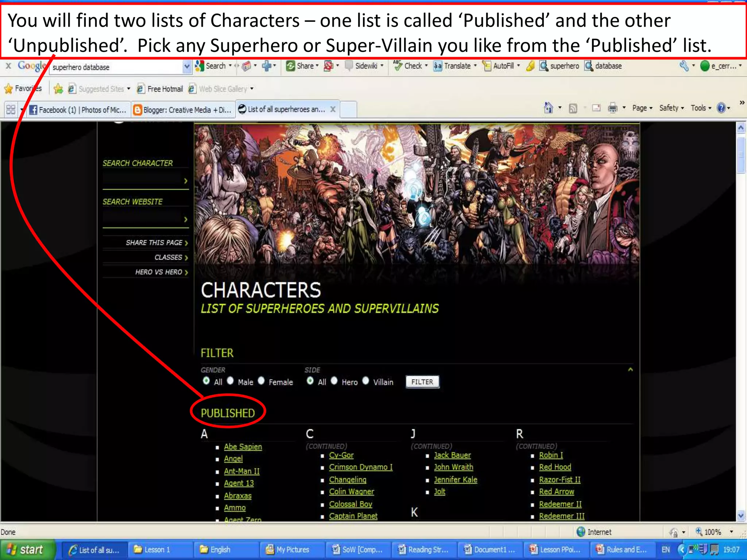Select the Female gender radio button
The image size is (747, 560).
pos(261,381)
